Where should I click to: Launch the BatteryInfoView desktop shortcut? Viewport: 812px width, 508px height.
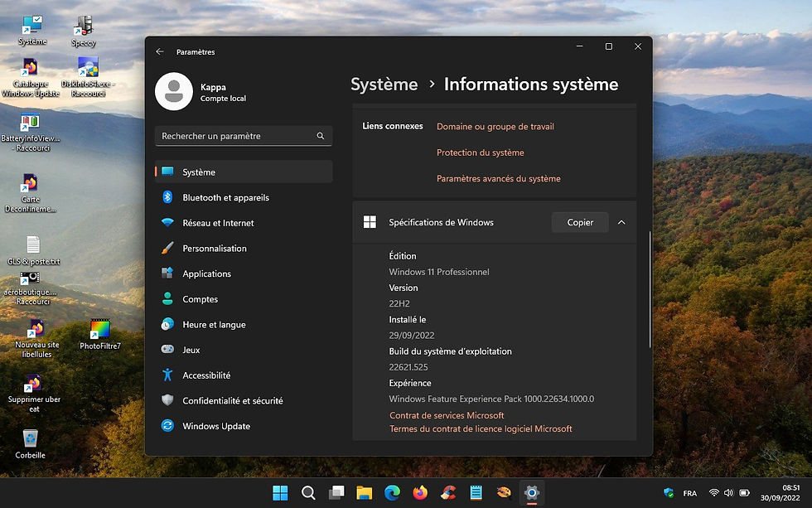(31, 133)
